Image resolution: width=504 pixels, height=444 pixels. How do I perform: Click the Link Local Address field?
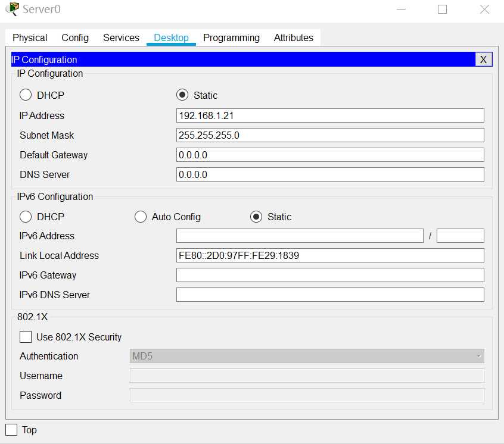(x=330, y=255)
